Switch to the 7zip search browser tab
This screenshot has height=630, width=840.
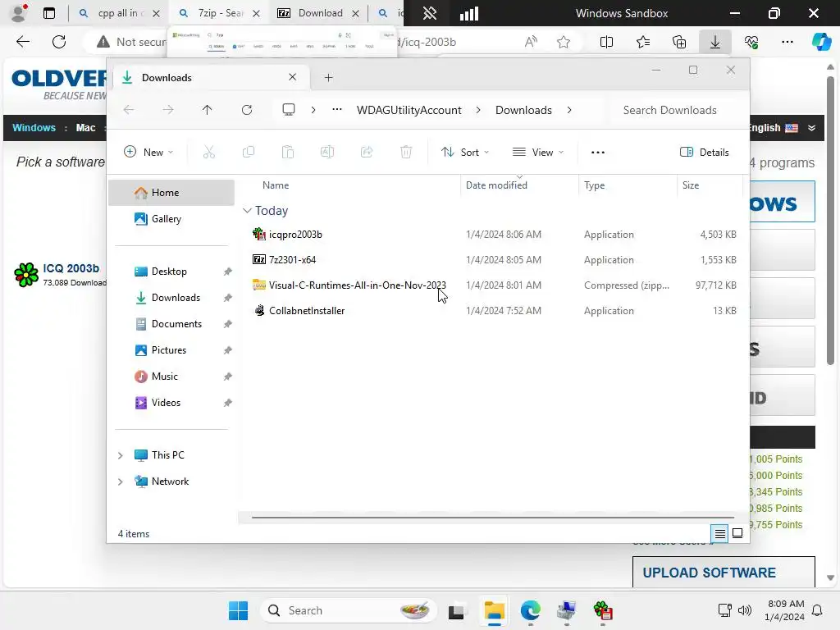point(219,13)
